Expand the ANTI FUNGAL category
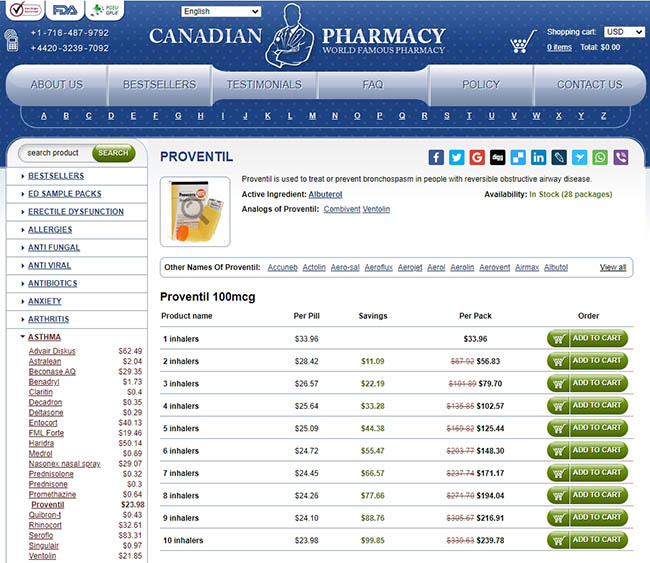 click(x=54, y=248)
